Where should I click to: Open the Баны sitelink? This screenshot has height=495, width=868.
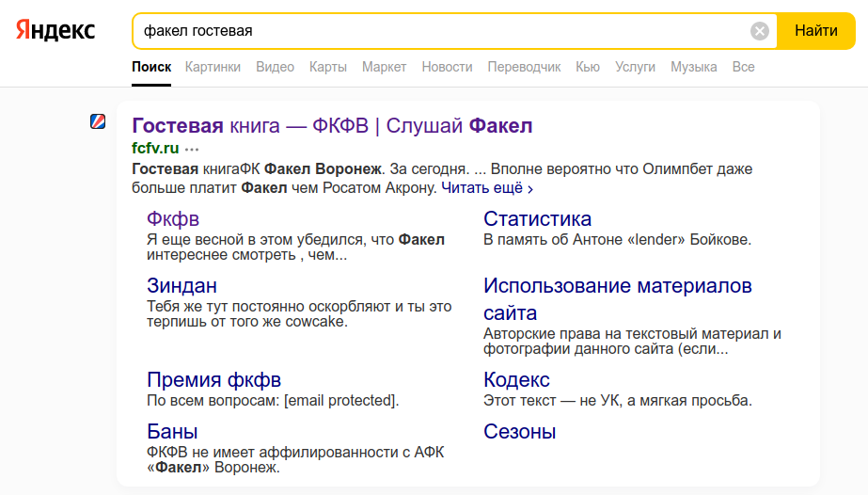pos(172,431)
